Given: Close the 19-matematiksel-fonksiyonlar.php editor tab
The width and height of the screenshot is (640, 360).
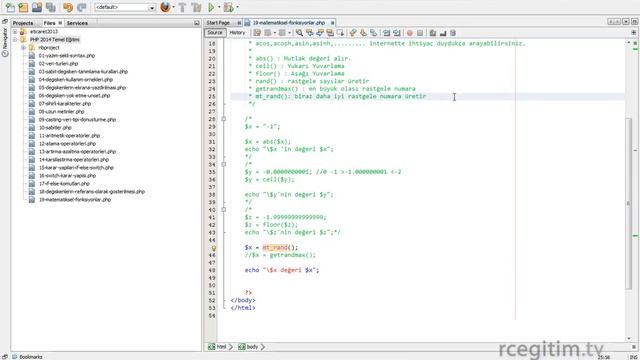Looking at the screenshot, I should click(x=332, y=23).
